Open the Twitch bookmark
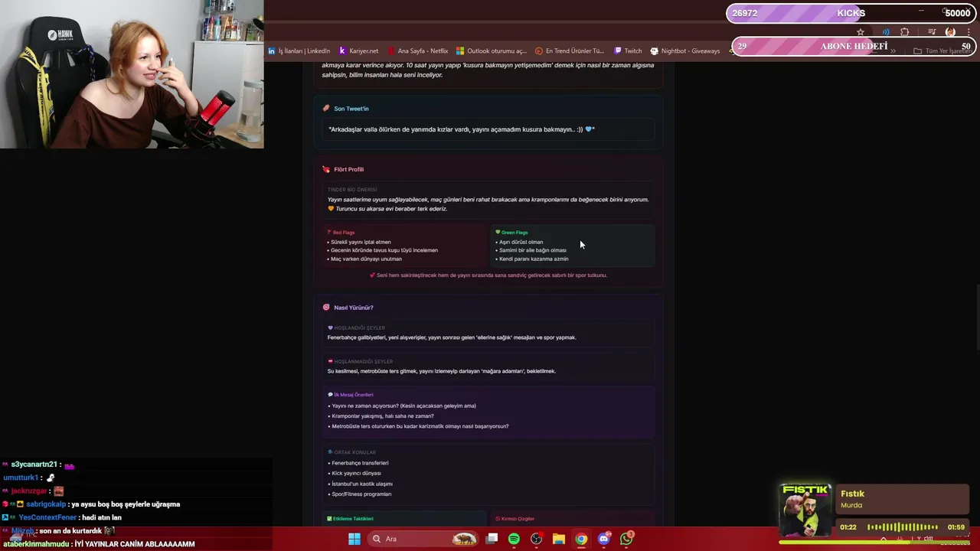 [628, 51]
